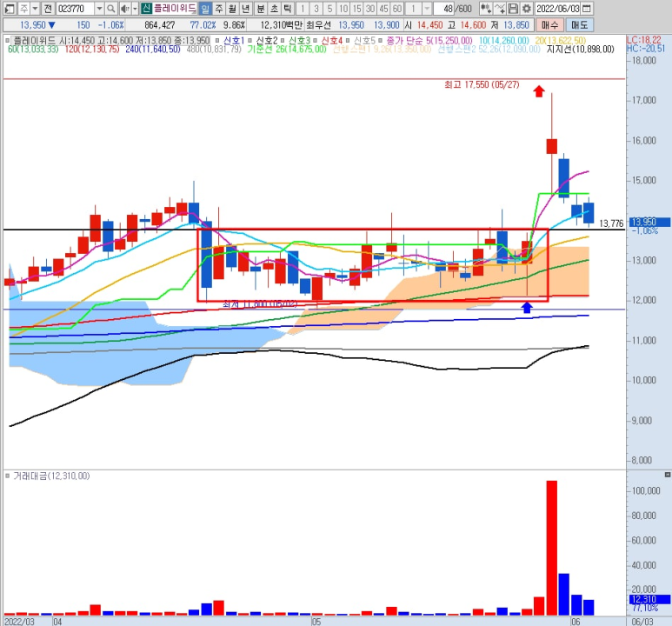Select the 5 interval button
This screenshot has width=672, height=626.
[x=329, y=8]
